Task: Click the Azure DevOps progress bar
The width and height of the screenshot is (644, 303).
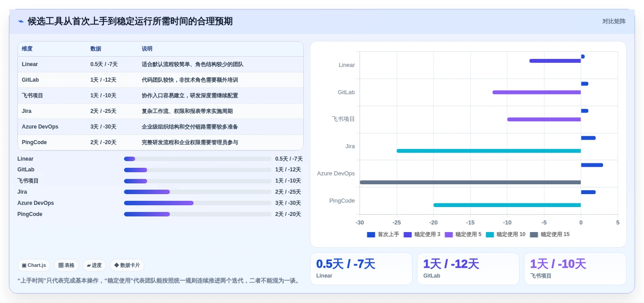Action: coord(198,203)
